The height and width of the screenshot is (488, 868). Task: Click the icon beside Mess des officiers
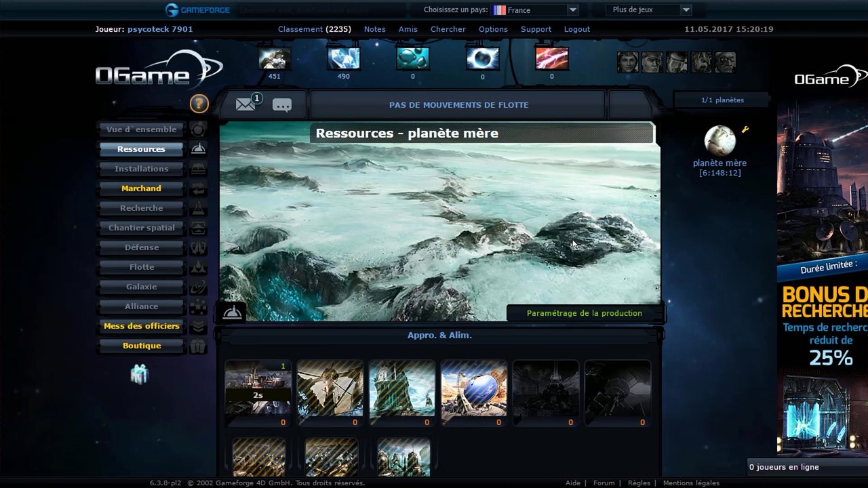pos(198,326)
